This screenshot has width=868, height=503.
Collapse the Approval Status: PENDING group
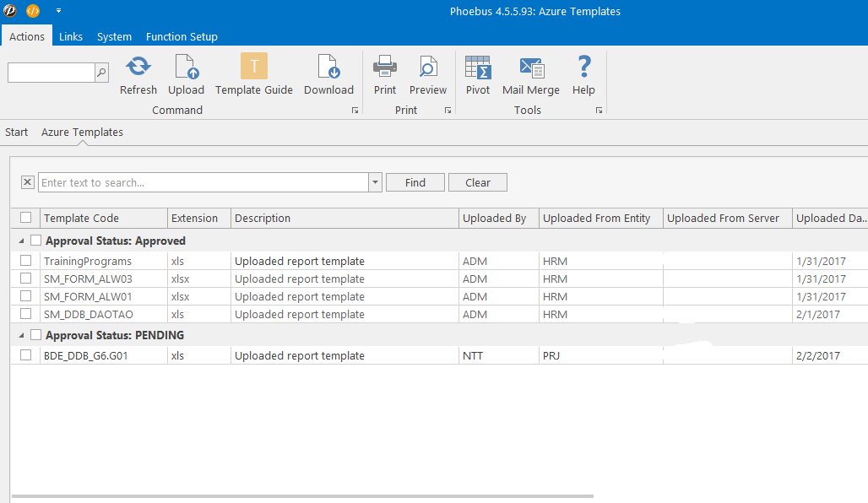point(21,335)
